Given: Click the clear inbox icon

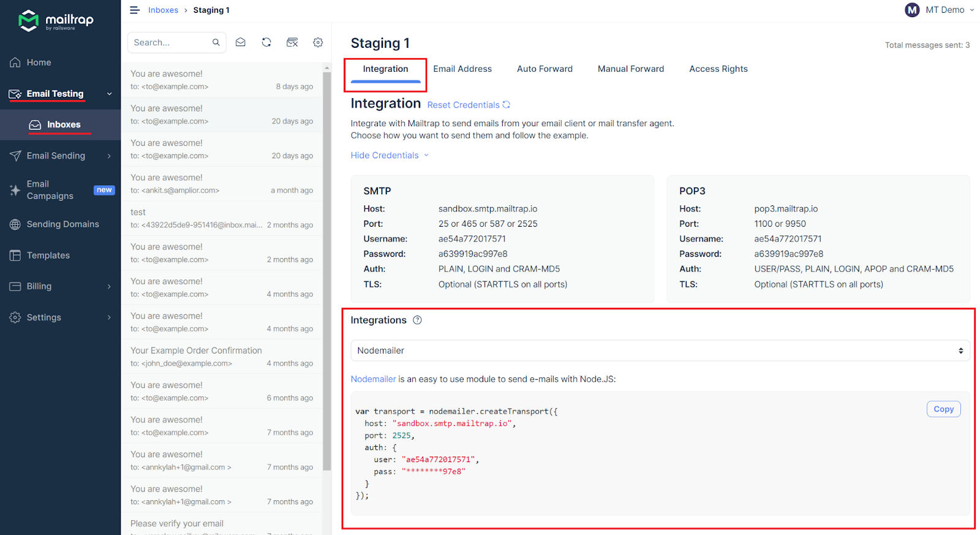Looking at the screenshot, I should coord(292,42).
